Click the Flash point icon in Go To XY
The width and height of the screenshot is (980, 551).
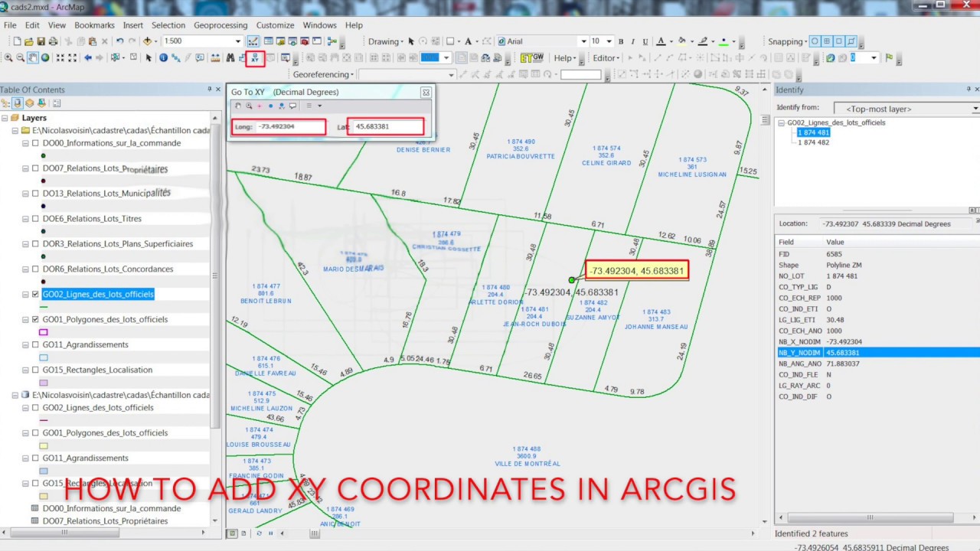(x=260, y=106)
